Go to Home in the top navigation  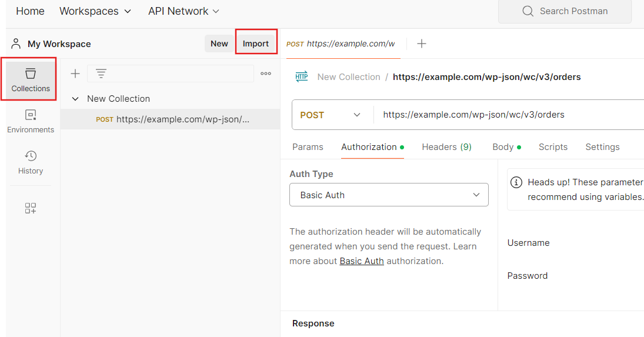click(x=30, y=11)
